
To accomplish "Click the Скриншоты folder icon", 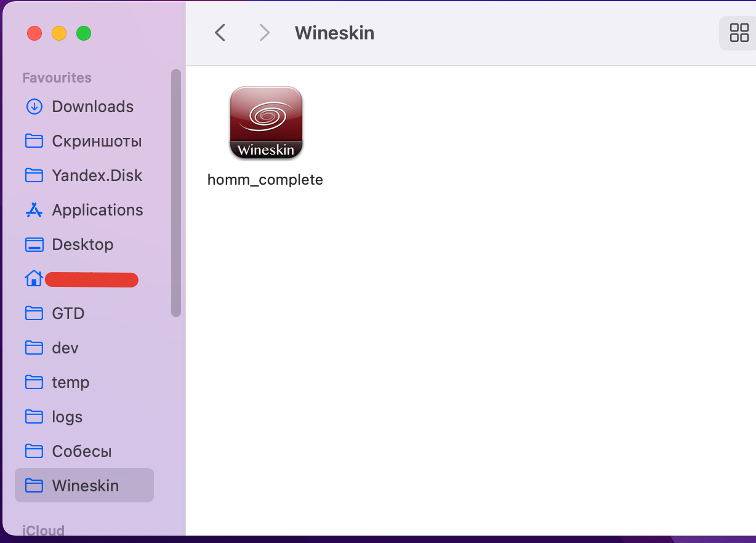I will (x=34, y=141).
